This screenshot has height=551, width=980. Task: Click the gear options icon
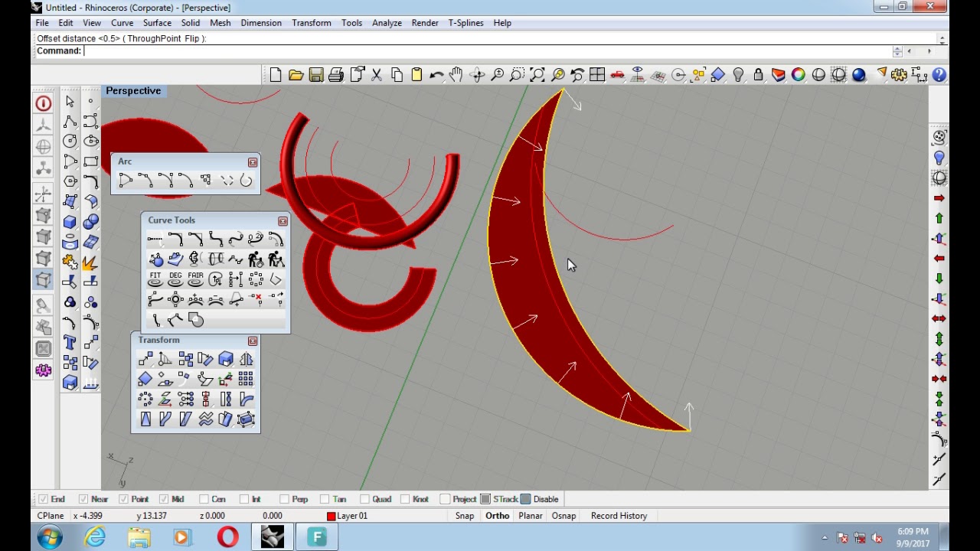(x=899, y=75)
